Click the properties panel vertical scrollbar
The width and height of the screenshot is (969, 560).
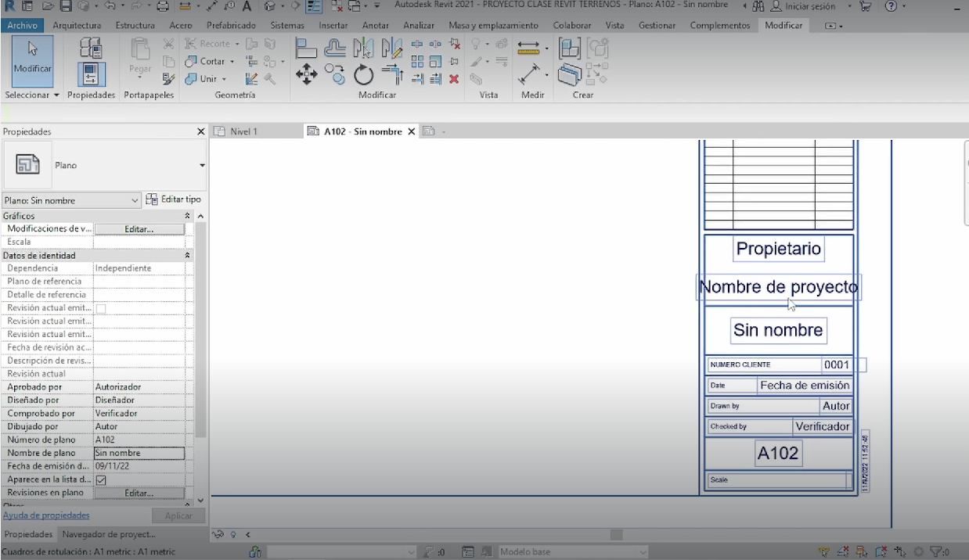click(x=200, y=328)
